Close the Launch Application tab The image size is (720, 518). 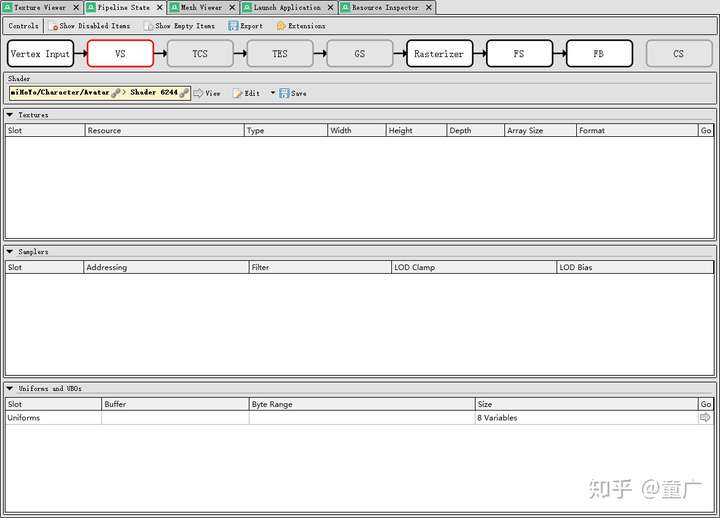point(331,7)
